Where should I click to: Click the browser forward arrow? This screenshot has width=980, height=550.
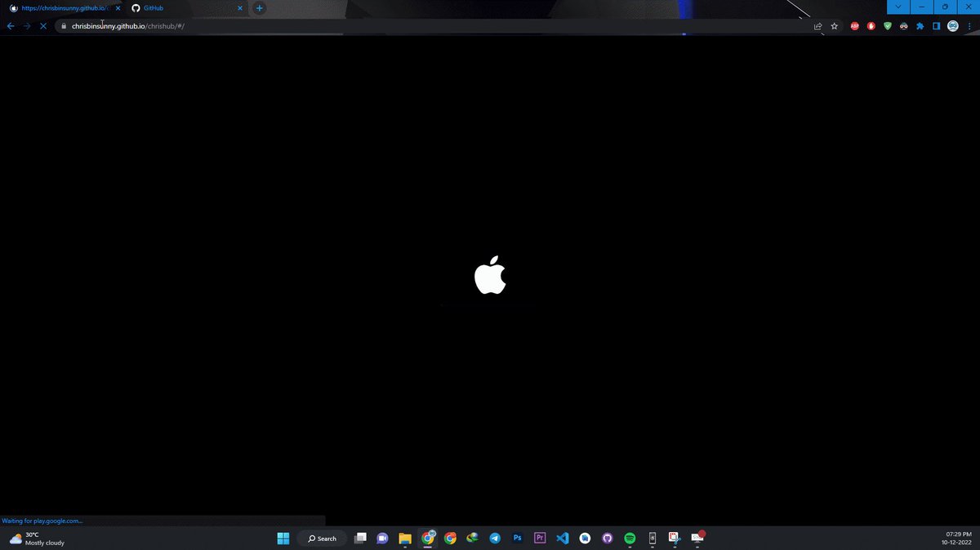click(x=27, y=26)
